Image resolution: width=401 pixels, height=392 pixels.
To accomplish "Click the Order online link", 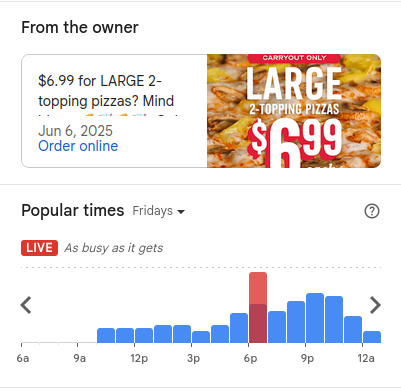I will [78, 146].
